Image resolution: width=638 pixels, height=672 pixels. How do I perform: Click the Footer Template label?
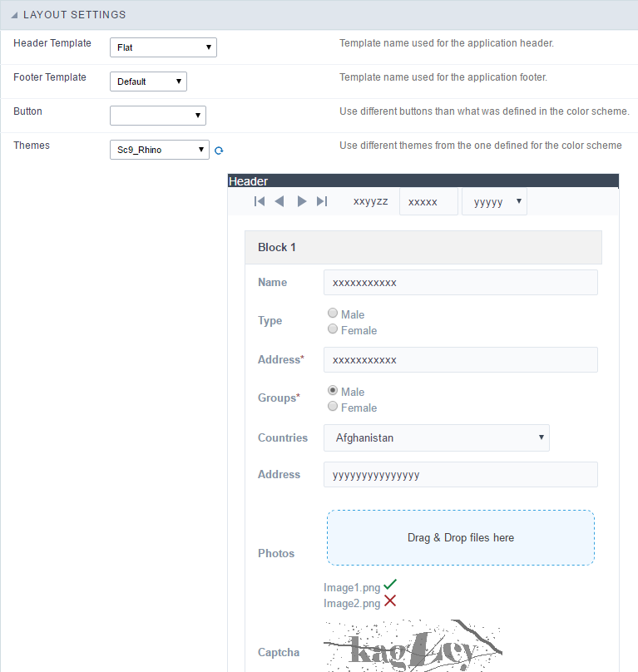coord(50,77)
